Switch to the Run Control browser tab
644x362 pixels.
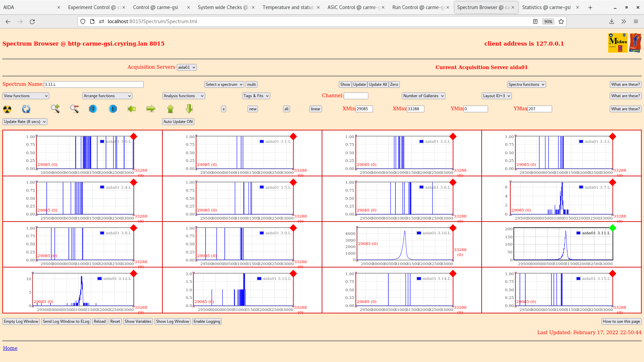[x=418, y=7]
